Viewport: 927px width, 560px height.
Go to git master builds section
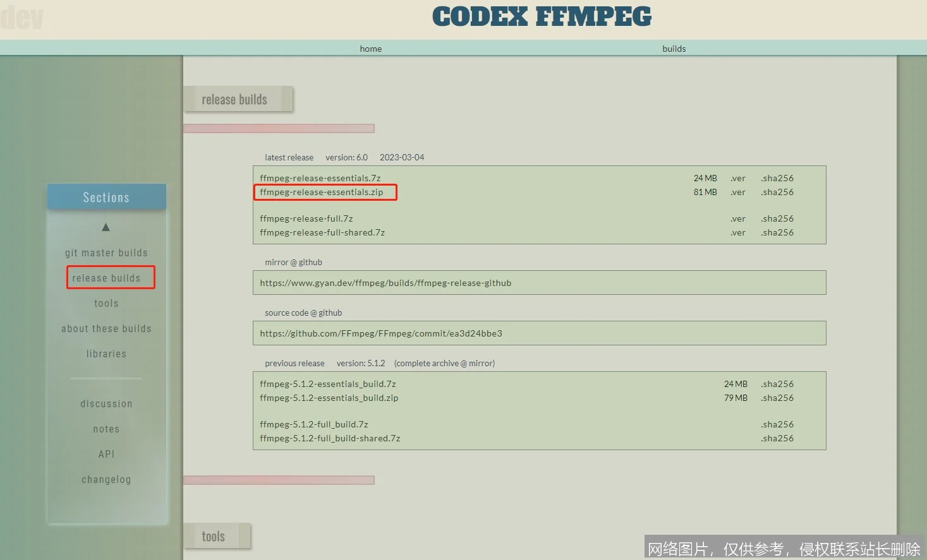(106, 253)
